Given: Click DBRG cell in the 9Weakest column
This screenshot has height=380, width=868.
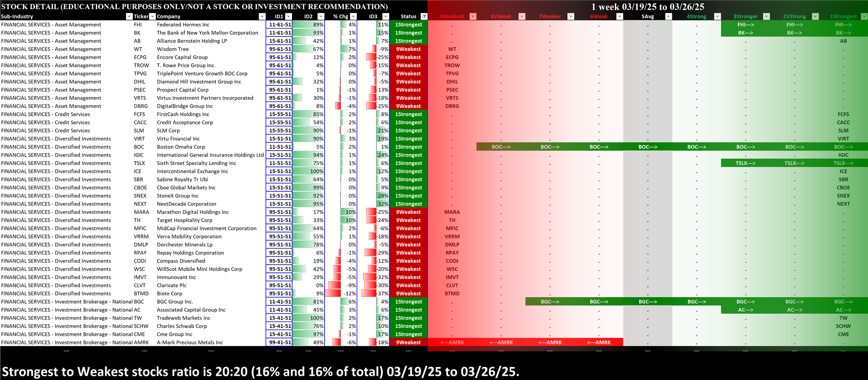Looking at the screenshot, I should (x=452, y=106).
